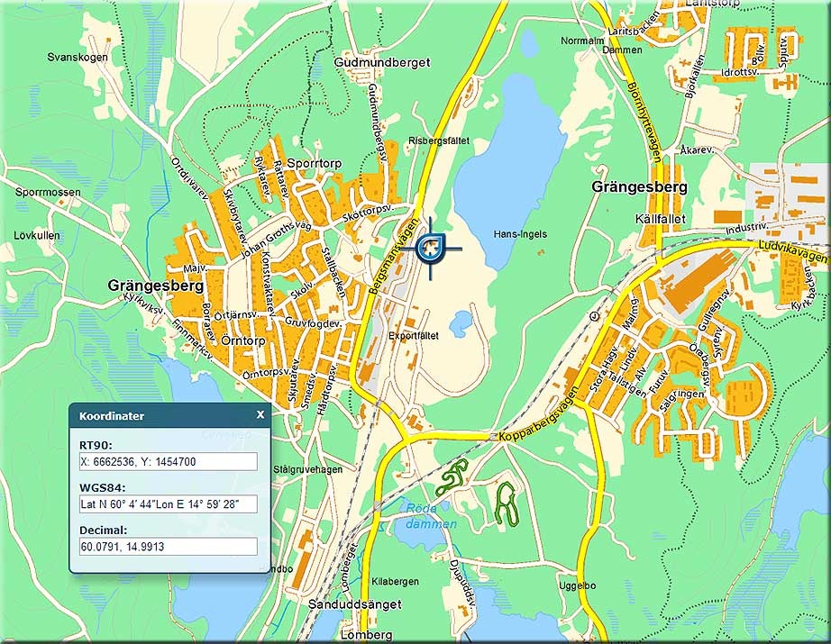Select the RT90 coordinates field
The width and height of the screenshot is (831, 644).
(x=169, y=461)
